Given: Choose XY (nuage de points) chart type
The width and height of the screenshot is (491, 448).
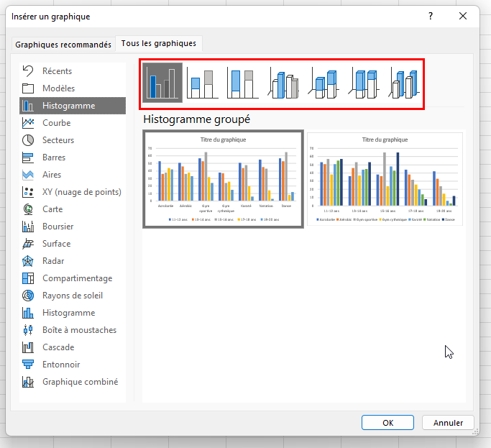Looking at the screenshot, I should [81, 192].
